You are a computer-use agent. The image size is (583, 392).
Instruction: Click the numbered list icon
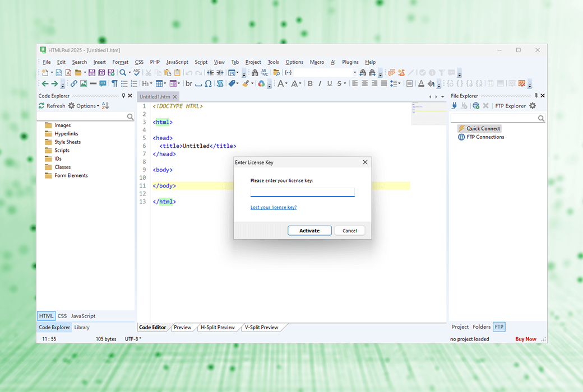[134, 83]
